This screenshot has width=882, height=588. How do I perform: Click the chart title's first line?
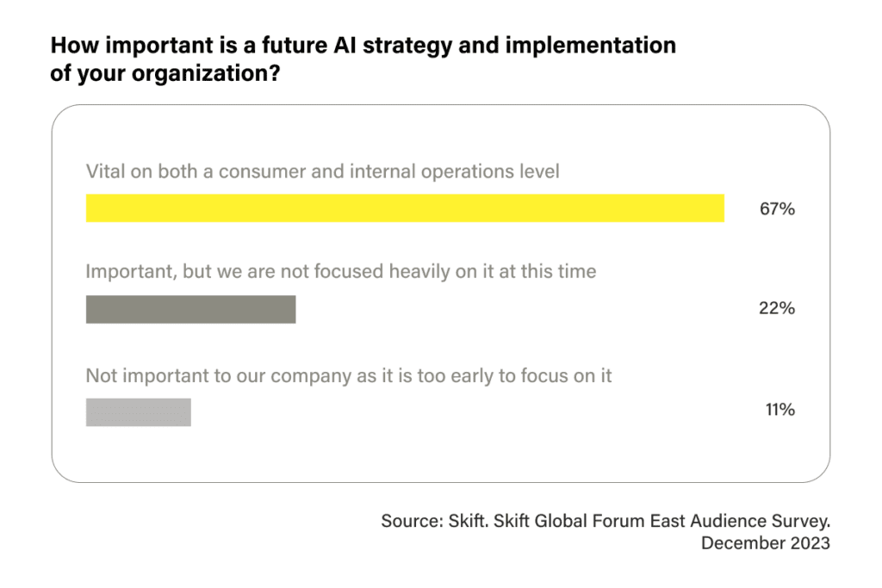(x=363, y=45)
